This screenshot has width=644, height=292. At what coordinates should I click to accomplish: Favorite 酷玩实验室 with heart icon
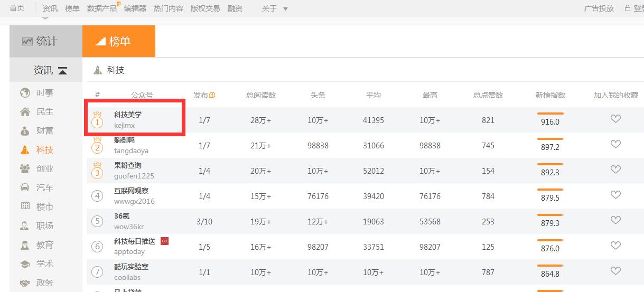click(615, 271)
